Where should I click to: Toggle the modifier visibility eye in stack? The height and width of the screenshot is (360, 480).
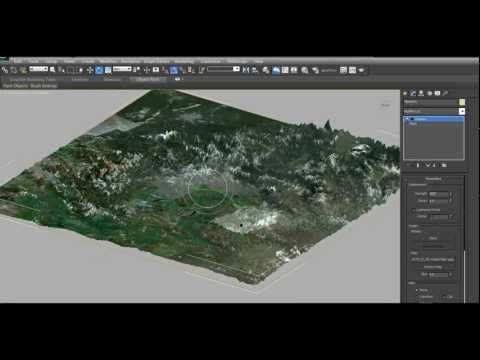pos(412,119)
